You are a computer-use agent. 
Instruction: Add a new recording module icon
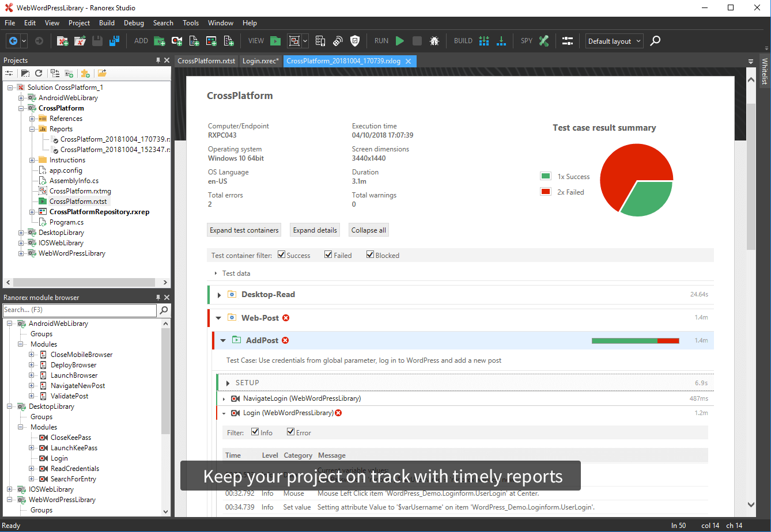point(177,41)
